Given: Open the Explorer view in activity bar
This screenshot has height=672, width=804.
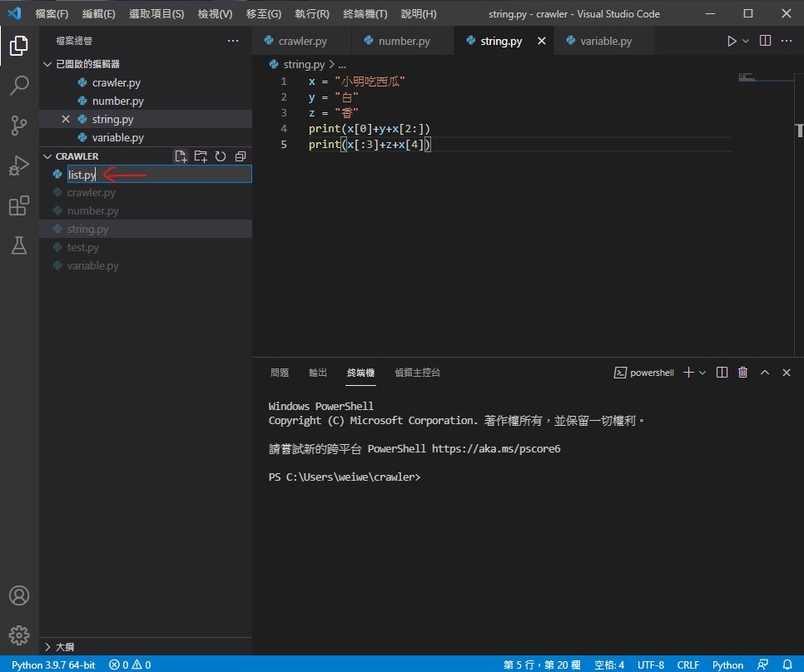Looking at the screenshot, I should click(x=19, y=46).
